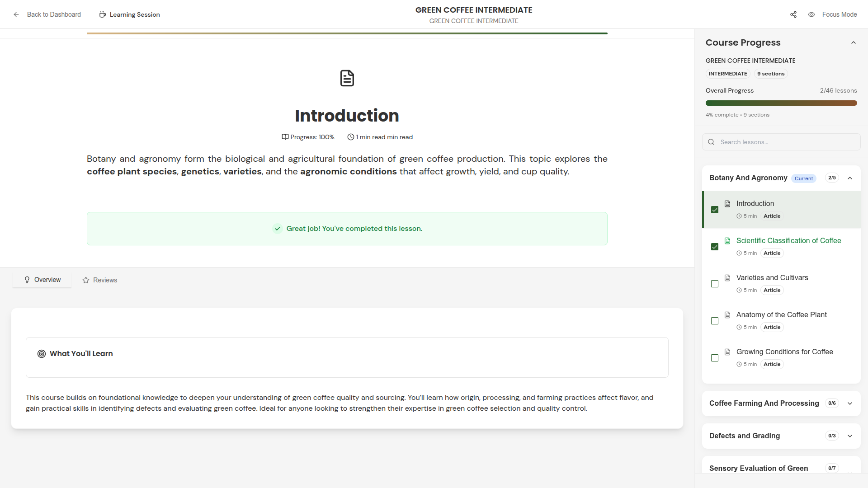Image resolution: width=868 pixels, height=488 pixels.
Task: Click the Learning Session coffee cup icon
Action: tap(103, 14)
